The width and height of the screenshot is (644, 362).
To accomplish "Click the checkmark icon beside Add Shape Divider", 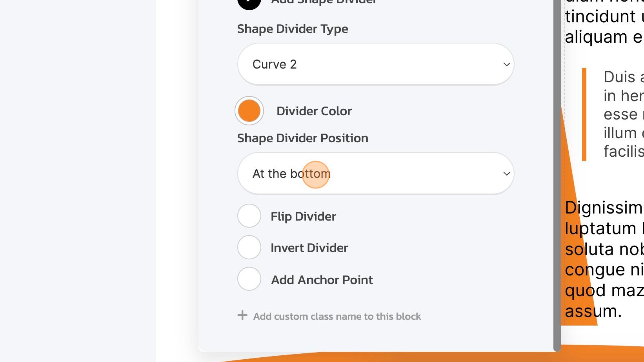I will (249, 2).
